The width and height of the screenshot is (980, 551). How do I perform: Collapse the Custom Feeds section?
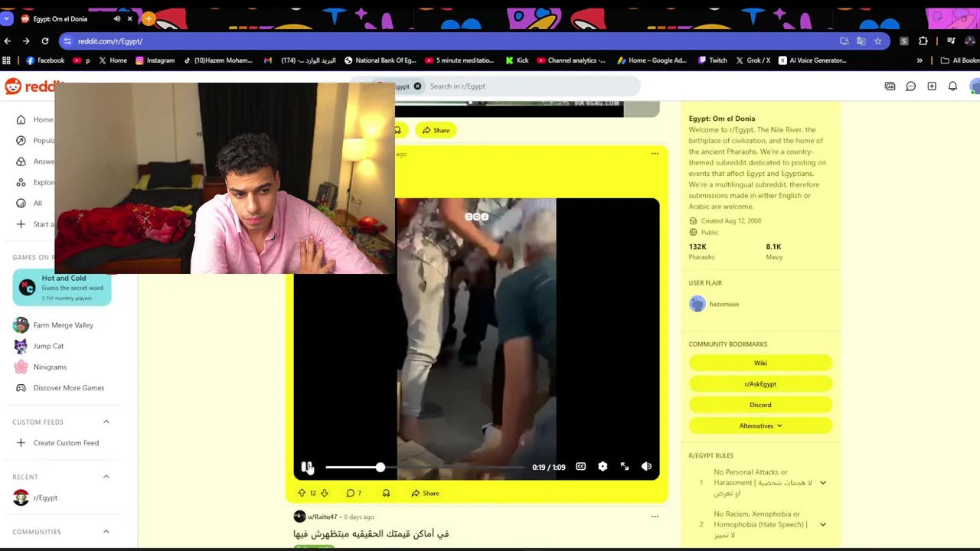(x=106, y=422)
